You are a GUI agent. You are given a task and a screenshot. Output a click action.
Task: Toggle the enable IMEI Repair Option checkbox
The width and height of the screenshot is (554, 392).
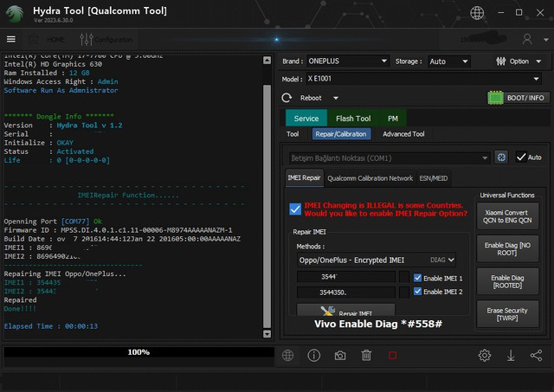[x=295, y=209]
